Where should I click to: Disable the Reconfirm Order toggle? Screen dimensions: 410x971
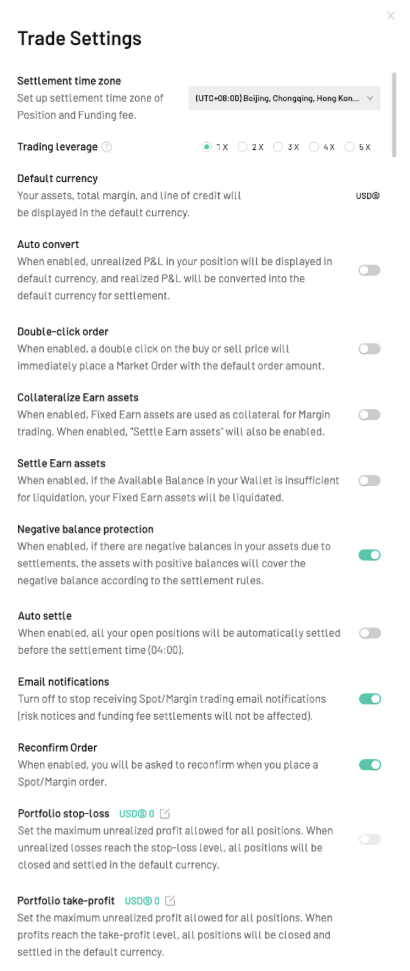tap(370, 765)
